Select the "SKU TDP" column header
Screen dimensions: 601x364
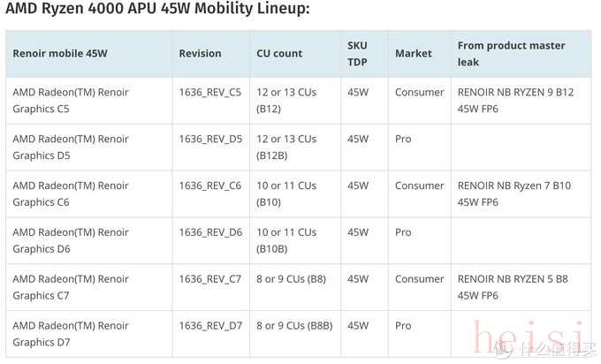(x=357, y=53)
